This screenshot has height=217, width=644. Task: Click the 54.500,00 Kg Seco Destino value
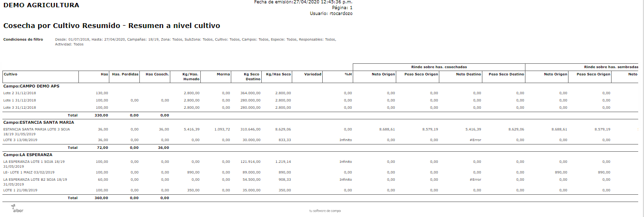coord(252,179)
